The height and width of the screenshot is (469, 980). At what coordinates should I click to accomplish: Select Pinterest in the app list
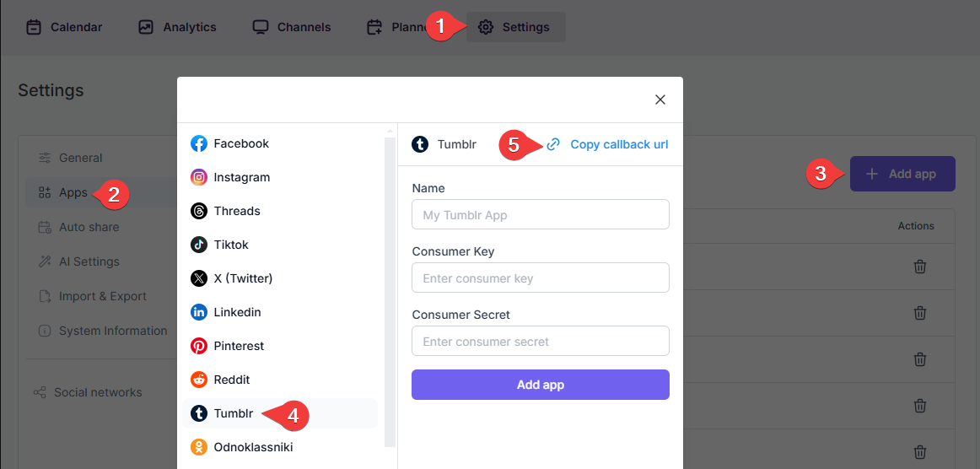(x=280, y=346)
